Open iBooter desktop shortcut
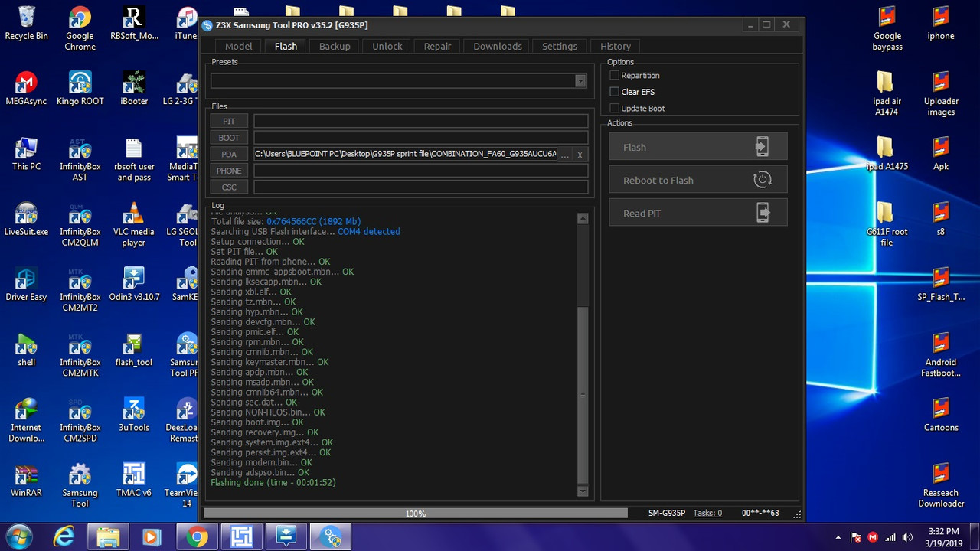 [134, 88]
